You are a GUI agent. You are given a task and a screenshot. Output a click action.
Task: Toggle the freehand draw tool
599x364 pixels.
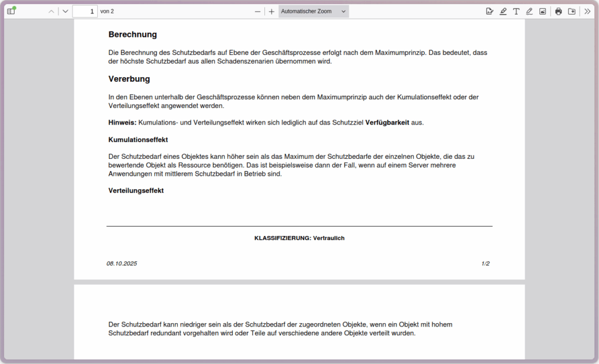(529, 11)
